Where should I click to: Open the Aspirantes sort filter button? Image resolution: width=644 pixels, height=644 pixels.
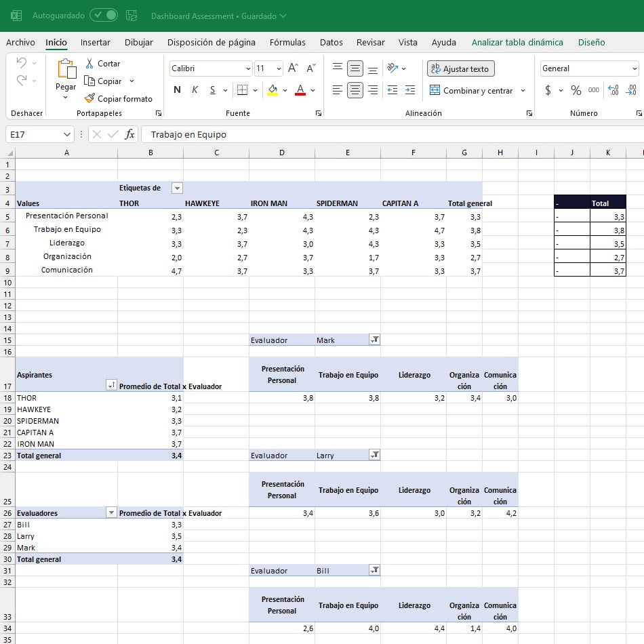pyautogui.click(x=111, y=385)
